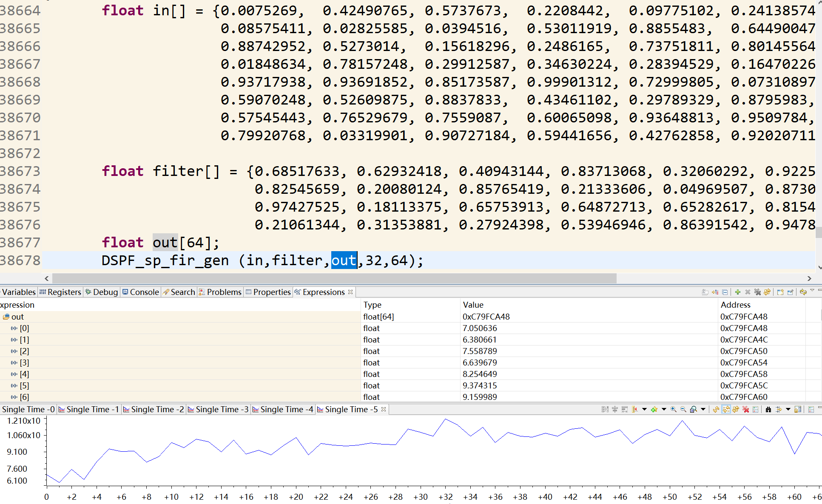Image resolution: width=822 pixels, height=504 pixels.
Task: Pin the Expressions view to current context
Action: tap(790, 292)
